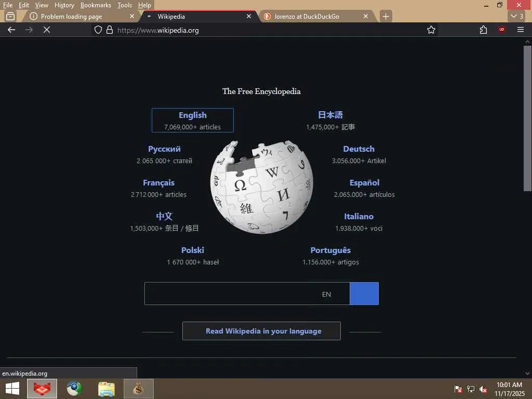Click the Action Center flag tray icon

coord(458,389)
